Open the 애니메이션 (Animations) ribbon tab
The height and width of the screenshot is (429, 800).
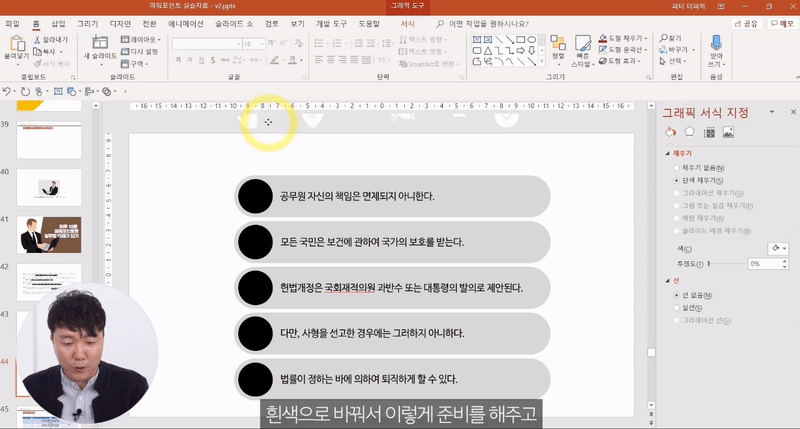pyautogui.click(x=186, y=24)
